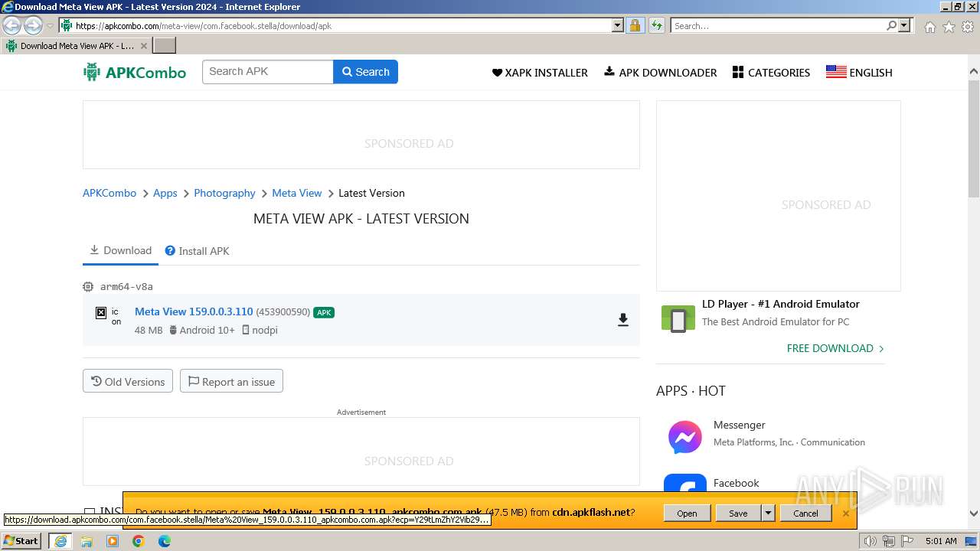This screenshot has height=551, width=980.
Task: Follow the Meta View breadcrumb link
Action: [x=297, y=193]
